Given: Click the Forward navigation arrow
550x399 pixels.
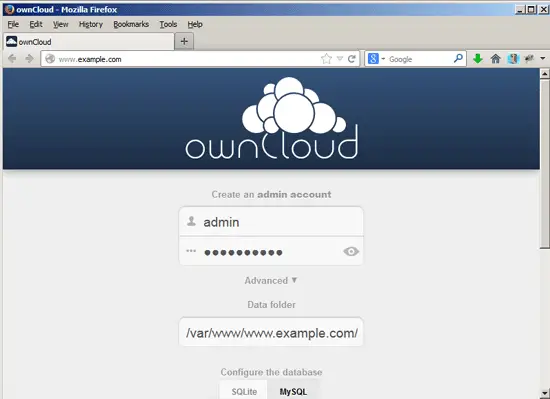Looking at the screenshot, I should coord(29,59).
